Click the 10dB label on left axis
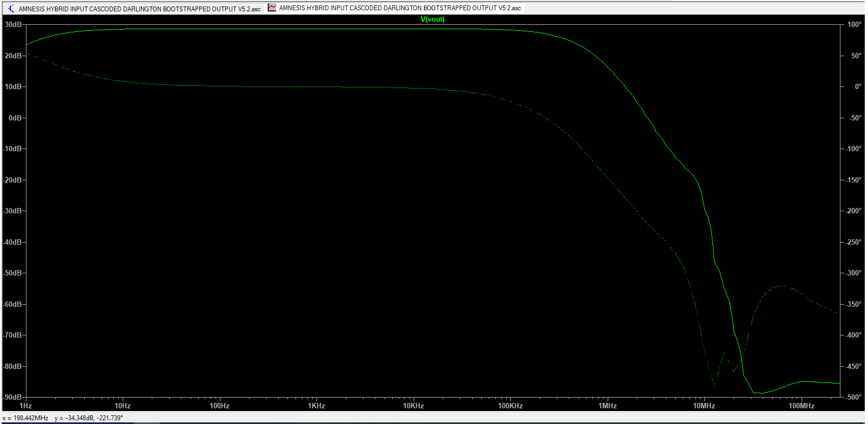Image resolution: width=868 pixels, height=424 pixels. [13, 86]
